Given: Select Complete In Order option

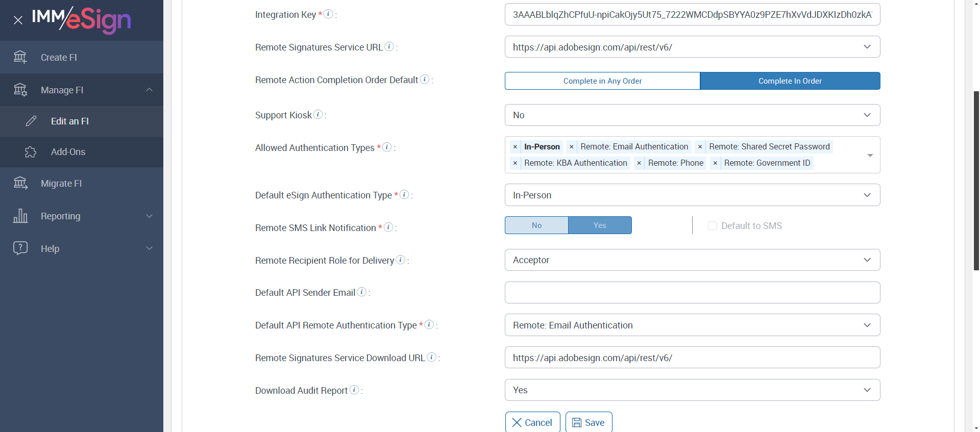Looking at the screenshot, I should coord(790,81).
